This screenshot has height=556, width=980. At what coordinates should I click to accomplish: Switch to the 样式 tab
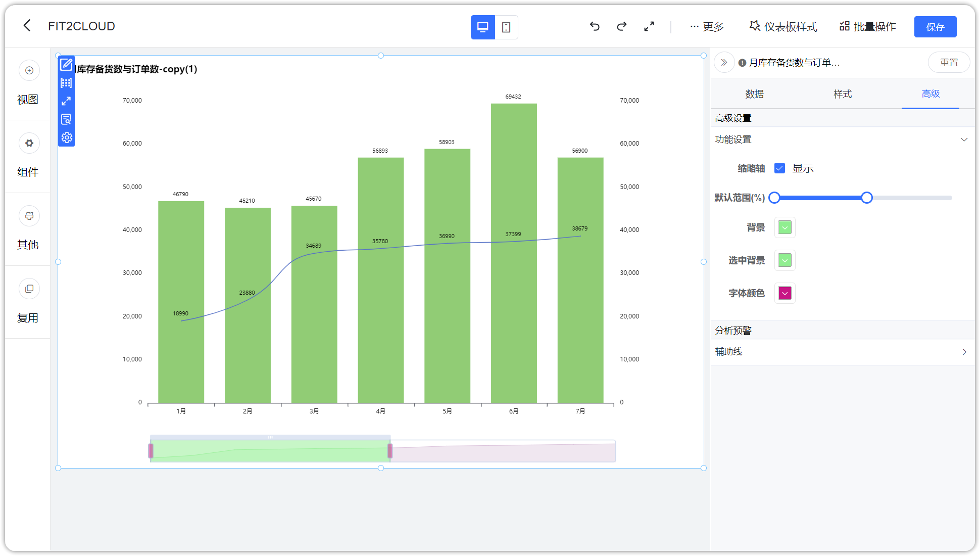(x=842, y=94)
